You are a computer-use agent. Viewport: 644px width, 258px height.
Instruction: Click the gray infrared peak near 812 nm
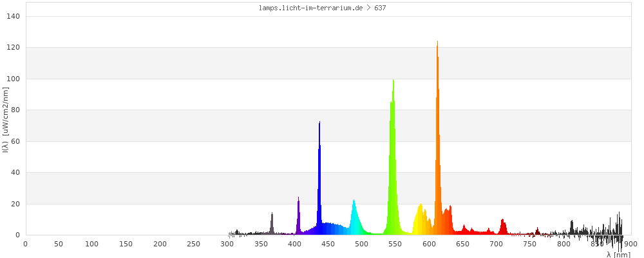[x=571, y=228]
